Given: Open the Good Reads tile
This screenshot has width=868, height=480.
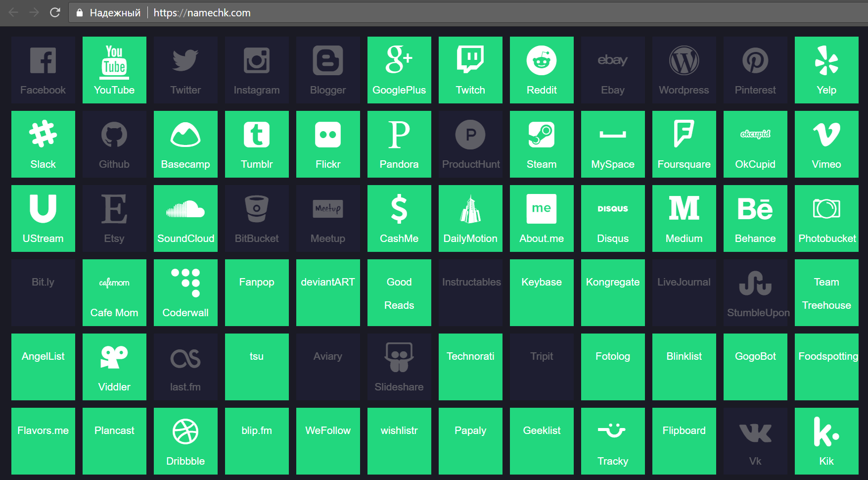Looking at the screenshot, I should 399,292.
